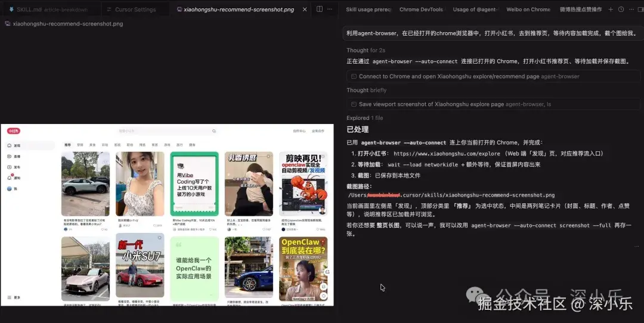The image size is (644, 323).
Task: Click the user prompt bubble starting "利用agent-browser"
Action: [492, 33]
